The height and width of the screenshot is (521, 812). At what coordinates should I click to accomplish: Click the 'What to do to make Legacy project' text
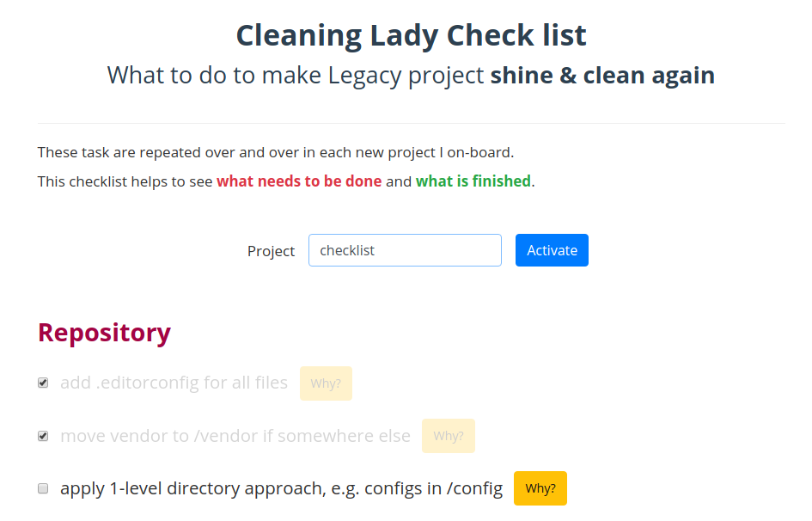pos(296,76)
